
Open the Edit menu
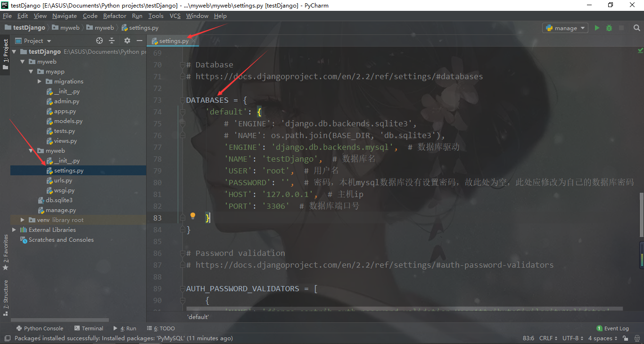pyautogui.click(x=23, y=16)
